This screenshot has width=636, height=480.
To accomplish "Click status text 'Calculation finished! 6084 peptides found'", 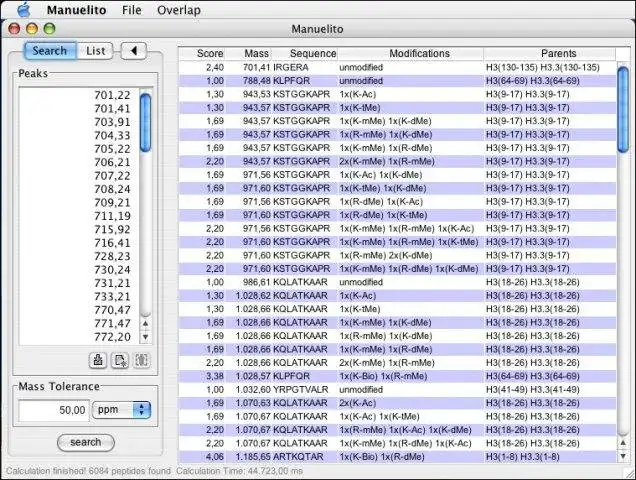I will click(x=88, y=471).
